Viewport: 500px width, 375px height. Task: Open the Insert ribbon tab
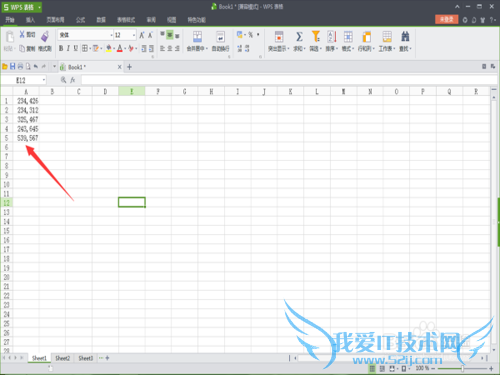(x=30, y=20)
